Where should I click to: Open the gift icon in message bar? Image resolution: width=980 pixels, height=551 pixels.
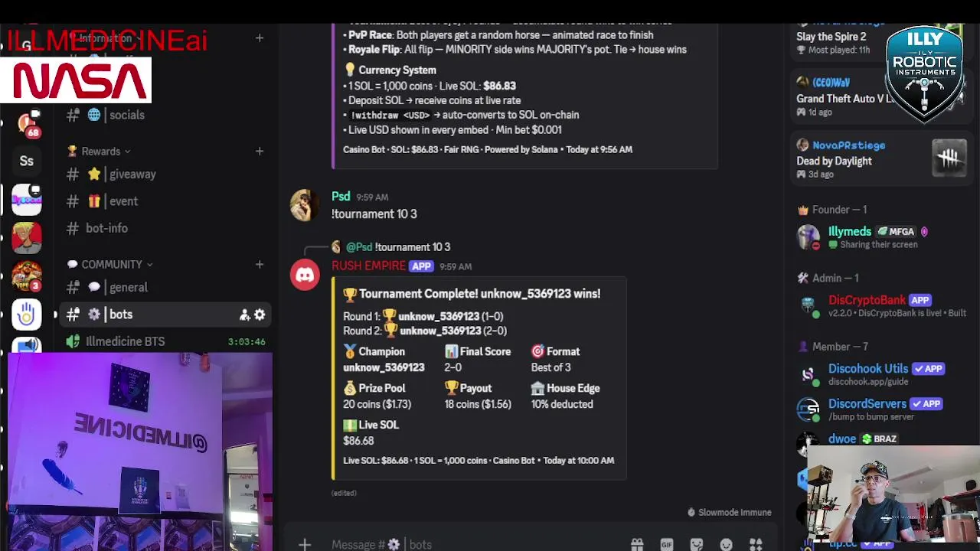click(637, 544)
